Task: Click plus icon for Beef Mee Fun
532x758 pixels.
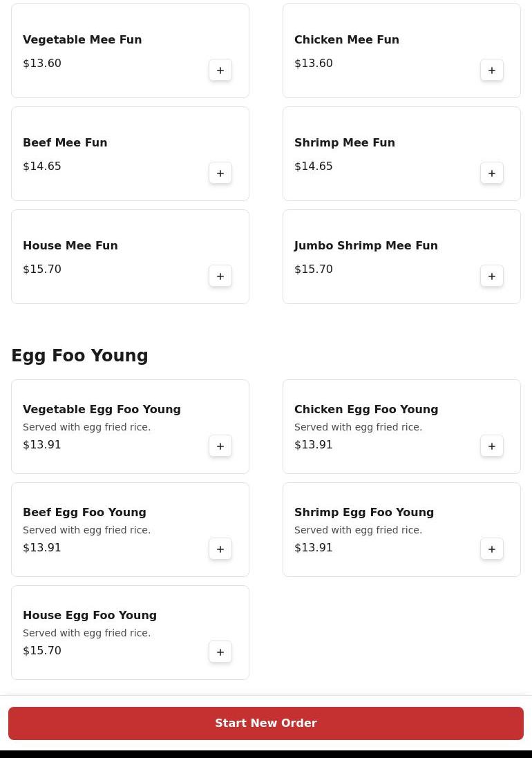Action: coord(220,173)
